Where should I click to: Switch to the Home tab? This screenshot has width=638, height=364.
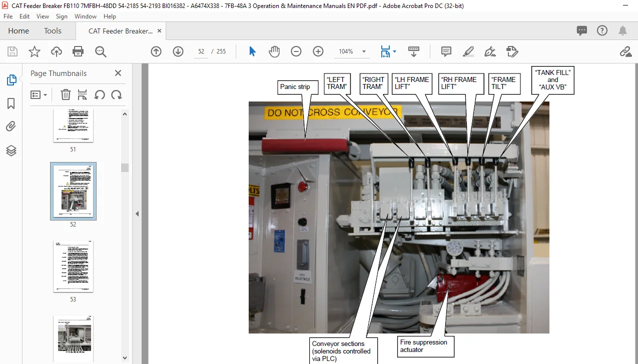coord(19,31)
